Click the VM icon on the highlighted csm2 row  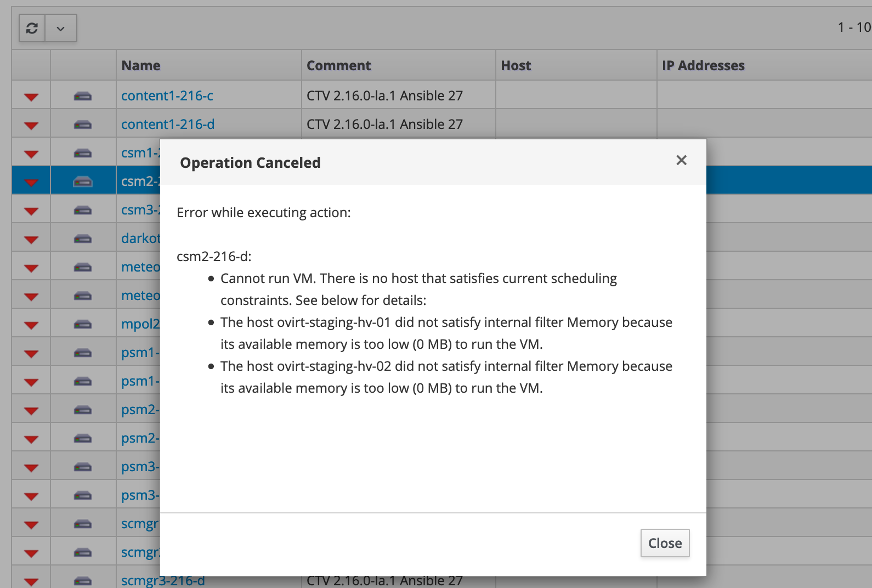tap(83, 182)
